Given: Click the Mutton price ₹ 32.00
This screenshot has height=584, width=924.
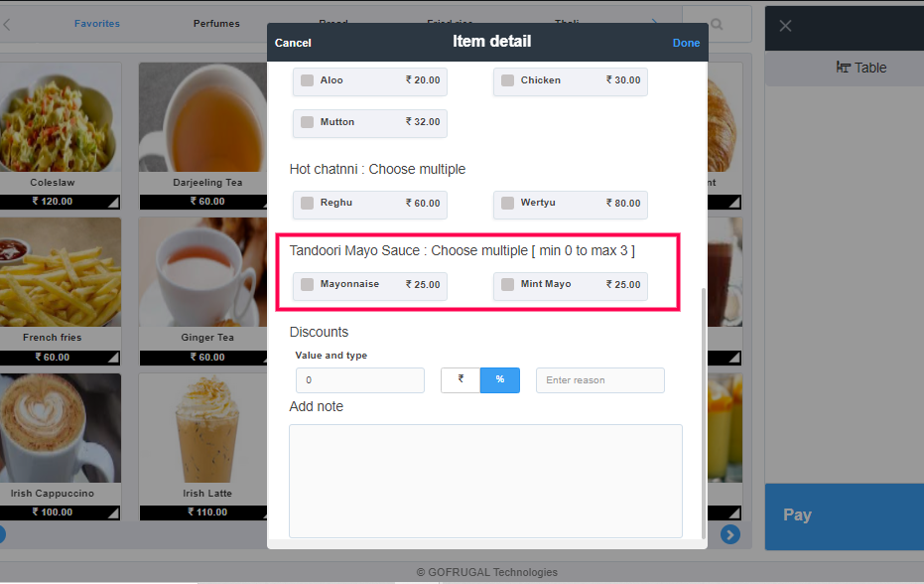Looking at the screenshot, I should (423, 122).
